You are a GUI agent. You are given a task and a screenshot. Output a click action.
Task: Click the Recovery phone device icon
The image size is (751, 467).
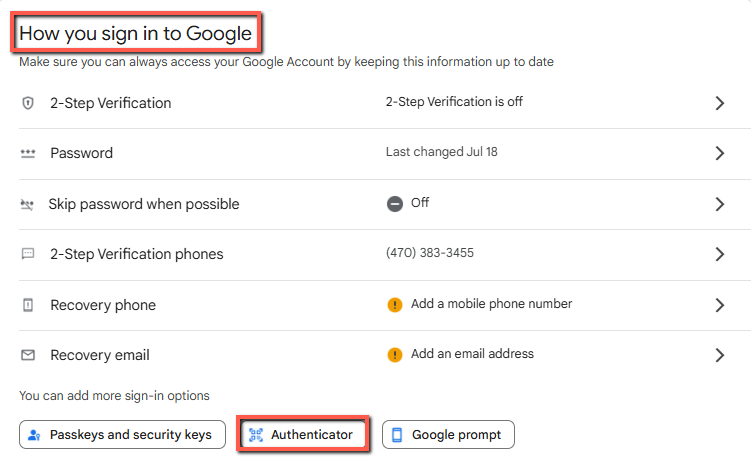pos(28,305)
